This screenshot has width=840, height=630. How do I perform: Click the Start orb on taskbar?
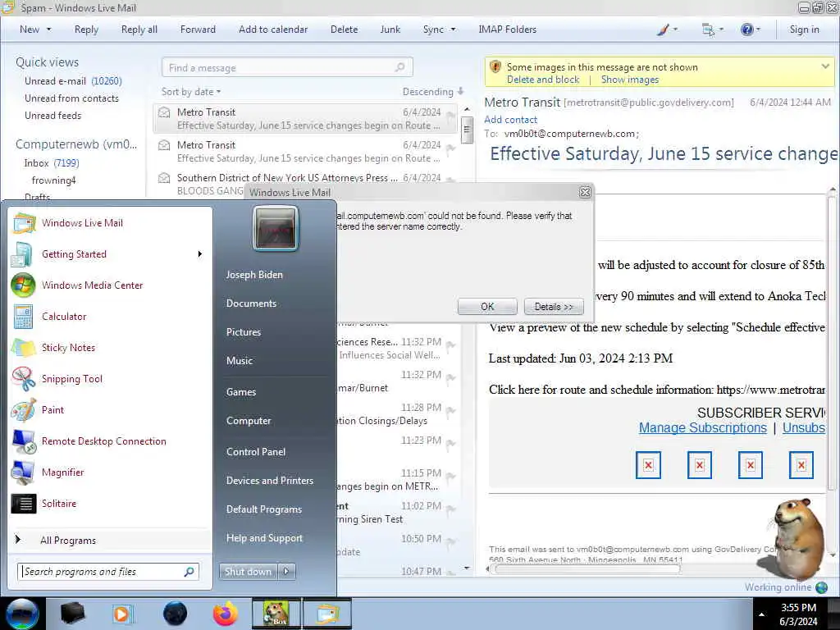tap(22, 614)
